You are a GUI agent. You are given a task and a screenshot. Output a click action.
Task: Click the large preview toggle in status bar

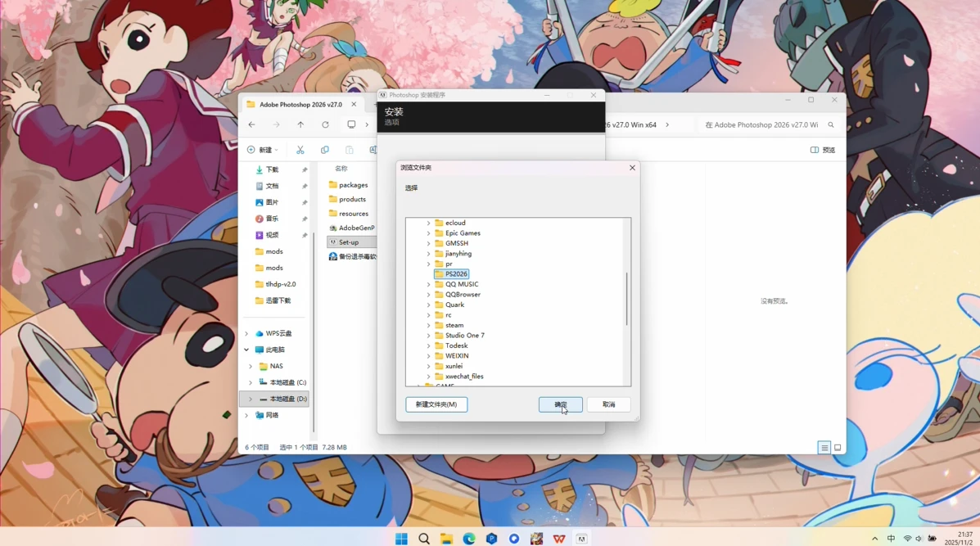pos(837,447)
